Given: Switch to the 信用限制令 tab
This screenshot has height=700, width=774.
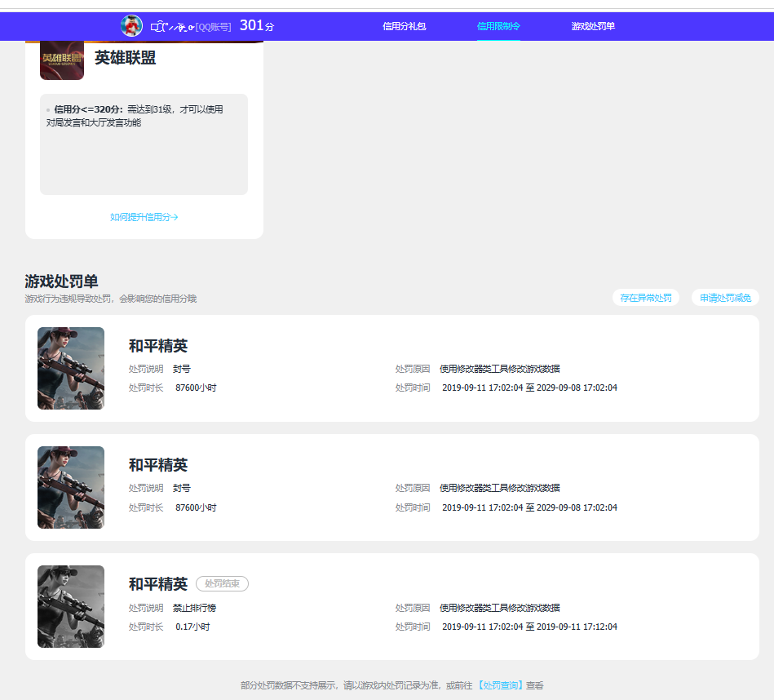Looking at the screenshot, I should click(x=498, y=26).
